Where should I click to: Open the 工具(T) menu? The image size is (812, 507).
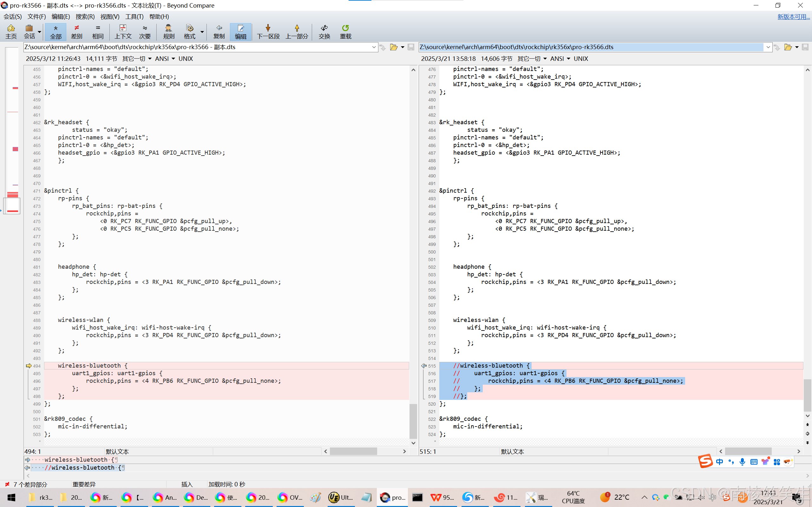pyautogui.click(x=134, y=16)
